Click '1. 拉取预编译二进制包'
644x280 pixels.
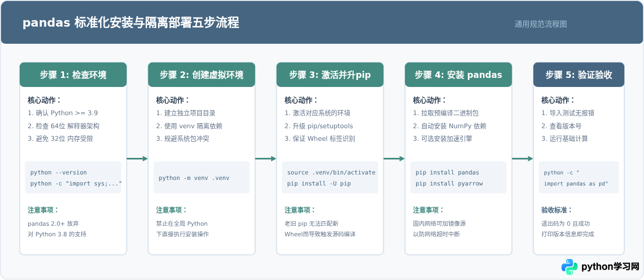pos(446,113)
